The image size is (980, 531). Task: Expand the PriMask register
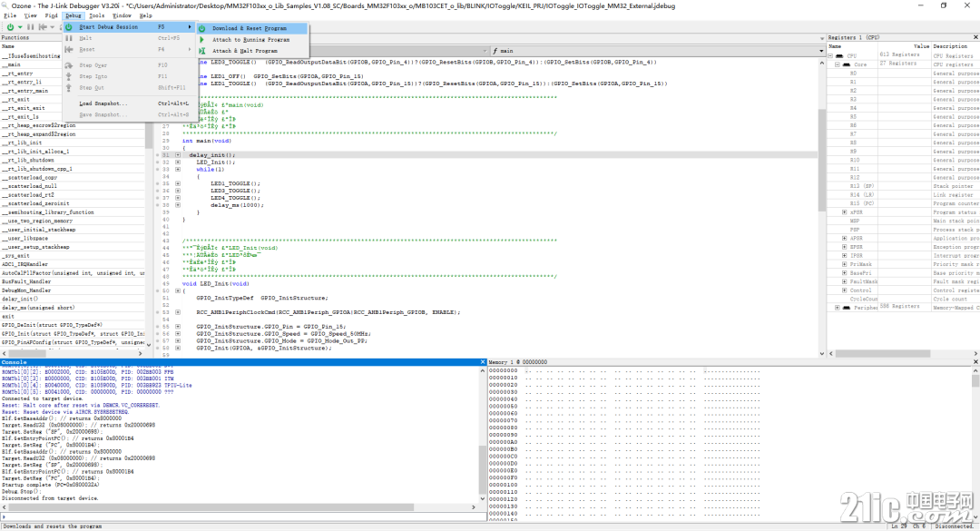pyautogui.click(x=845, y=264)
